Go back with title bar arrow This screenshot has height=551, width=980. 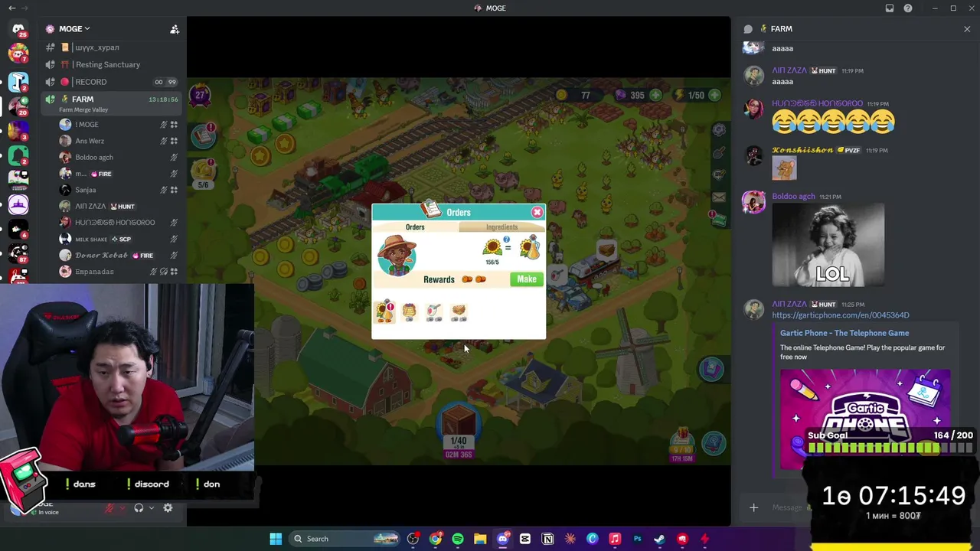coord(11,8)
